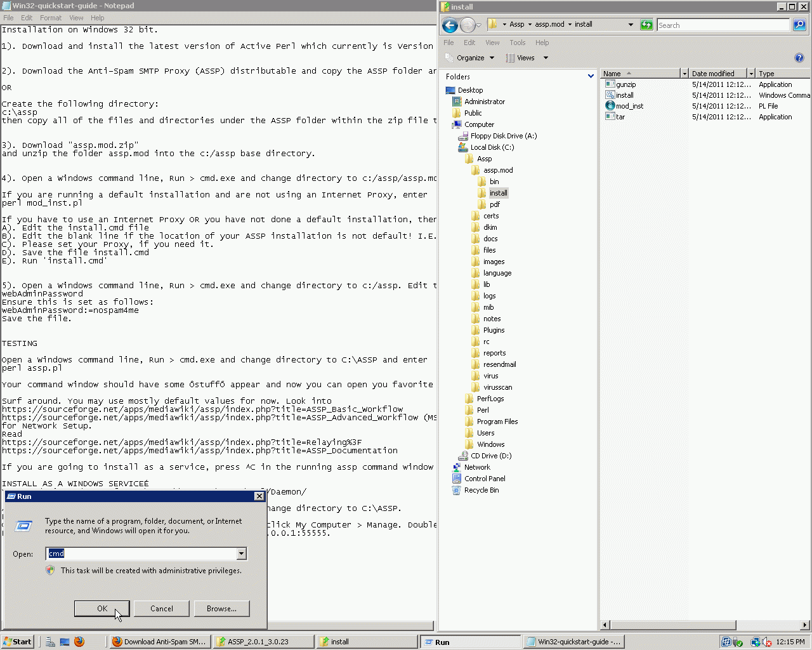
Task: Click the Local Disk (C:) drive icon
Action: pyautogui.click(x=463, y=147)
